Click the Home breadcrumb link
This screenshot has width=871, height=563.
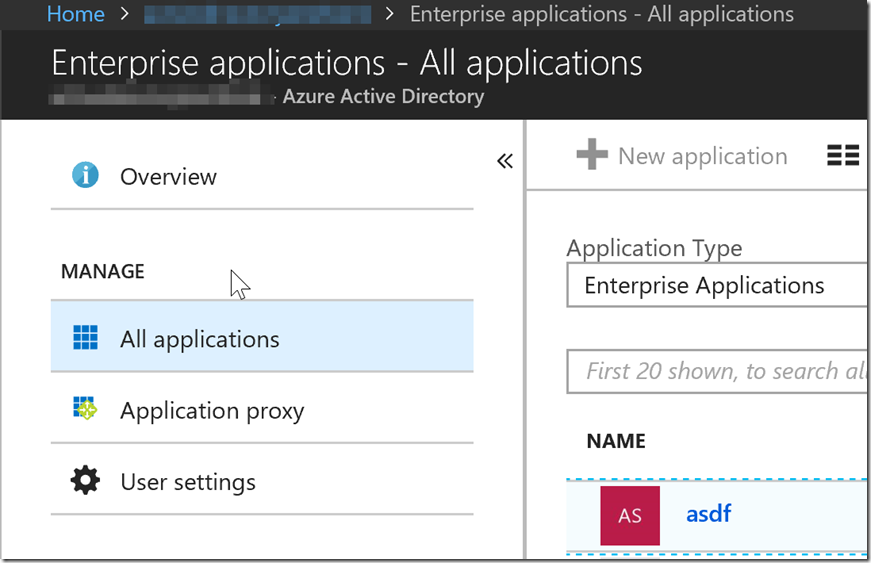[x=76, y=14]
